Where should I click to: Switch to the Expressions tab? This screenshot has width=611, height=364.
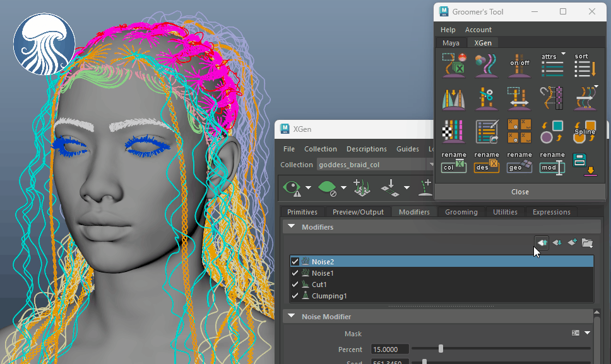(x=552, y=212)
